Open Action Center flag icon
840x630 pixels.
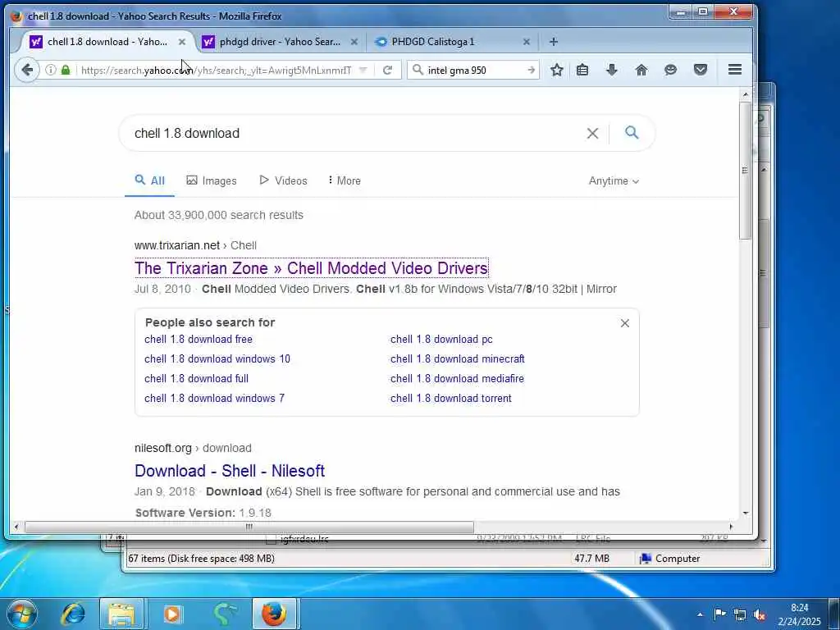point(719,614)
